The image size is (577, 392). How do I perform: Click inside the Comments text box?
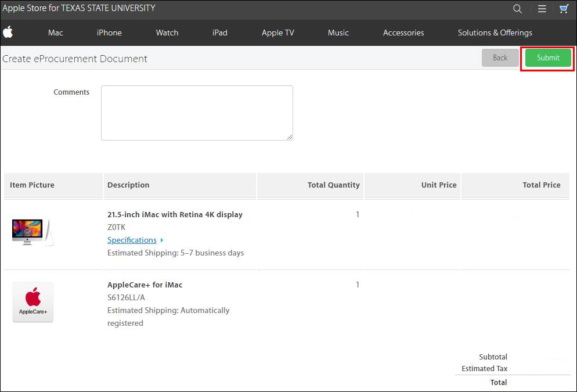click(197, 113)
